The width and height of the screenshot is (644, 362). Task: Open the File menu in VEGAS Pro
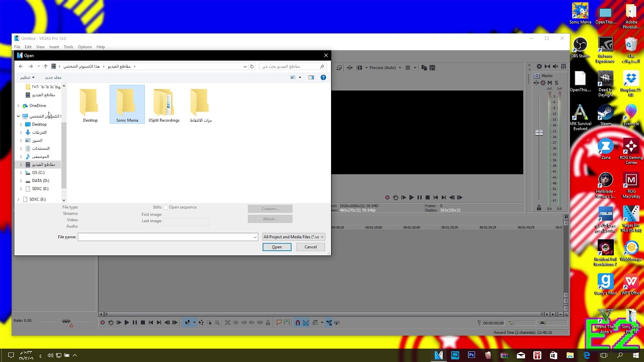click(x=17, y=47)
